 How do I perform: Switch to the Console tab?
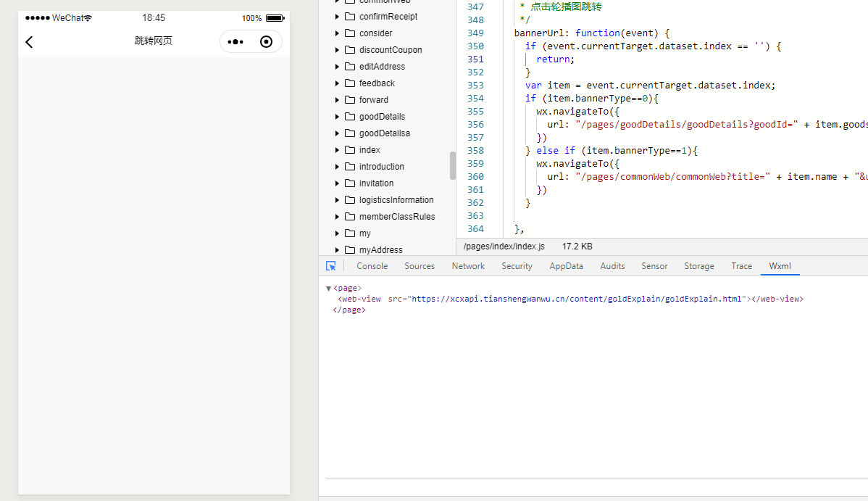(372, 266)
